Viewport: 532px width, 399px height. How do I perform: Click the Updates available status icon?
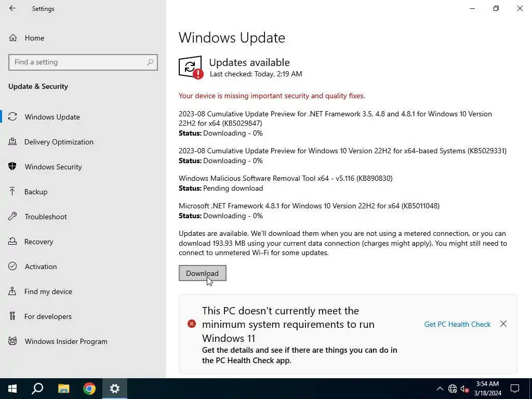[x=191, y=67]
